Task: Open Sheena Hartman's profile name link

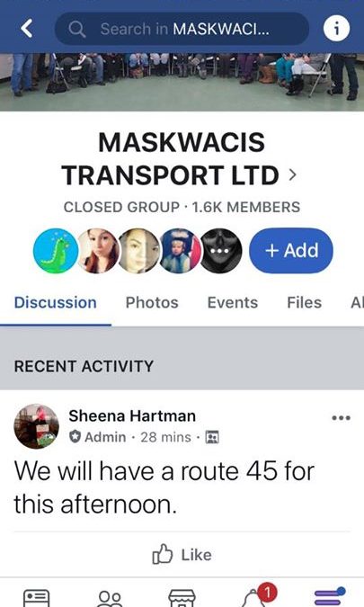Action: [x=132, y=415]
